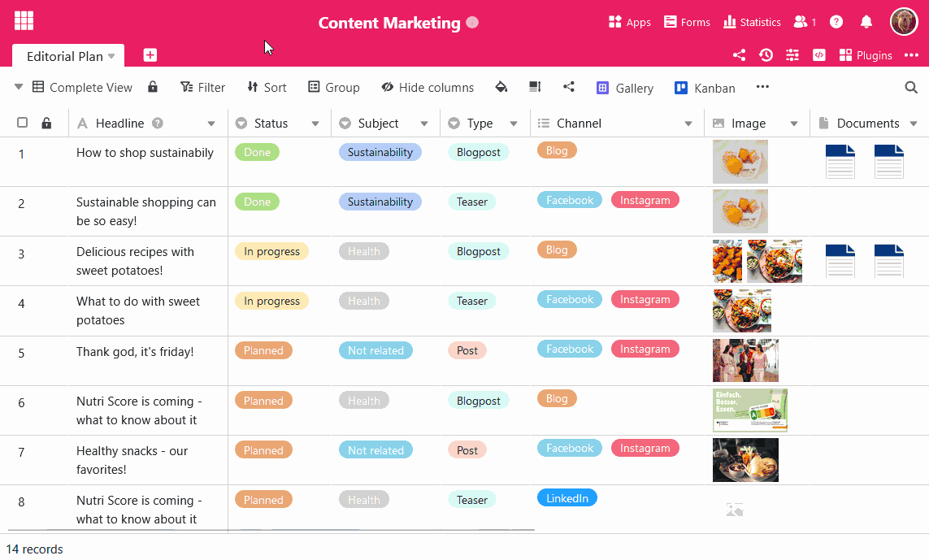Click the view lock icon
Image resolution: width=929 pixels, height=560 pixels.
153,87
